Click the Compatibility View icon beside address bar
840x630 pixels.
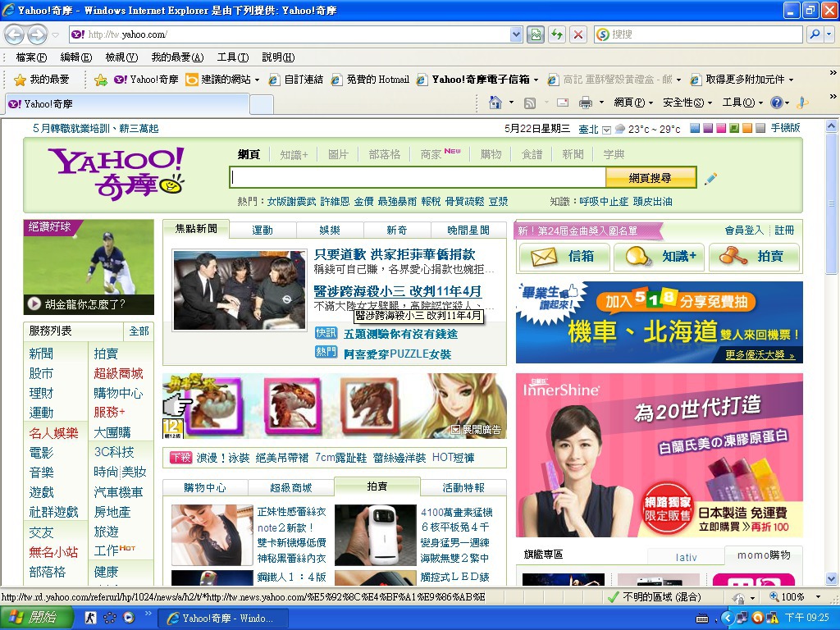pos(535,34)
